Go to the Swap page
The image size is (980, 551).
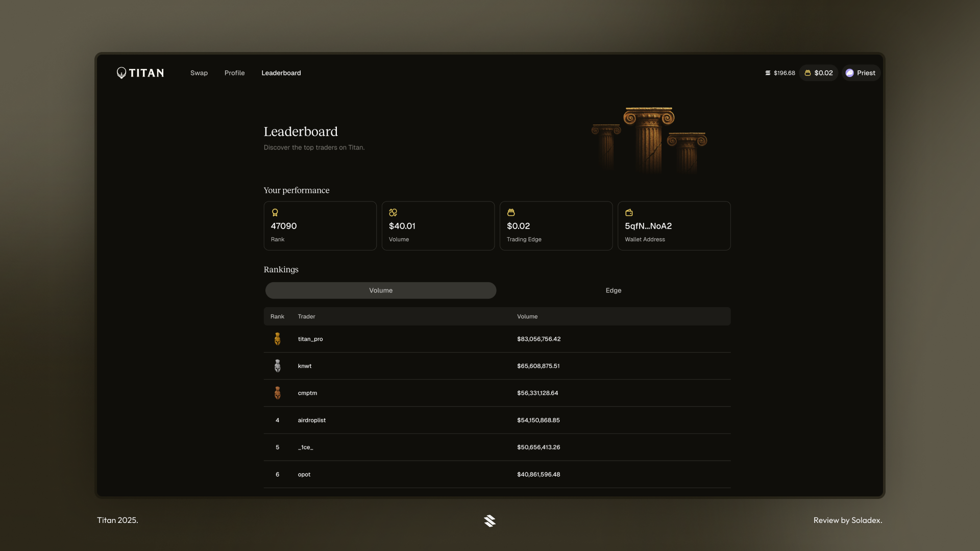199,73
